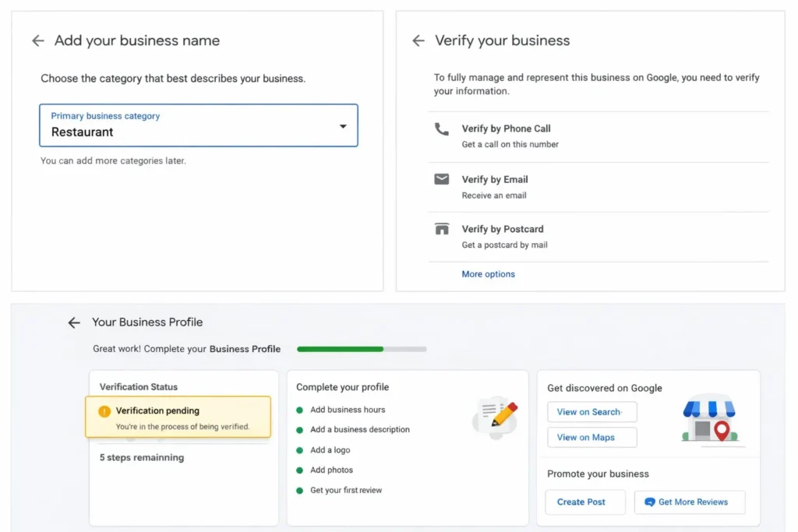Viewport: 798px width, 532px height.
Task: Click back arrow beside Verify your business
Action: tap(418, 41)
